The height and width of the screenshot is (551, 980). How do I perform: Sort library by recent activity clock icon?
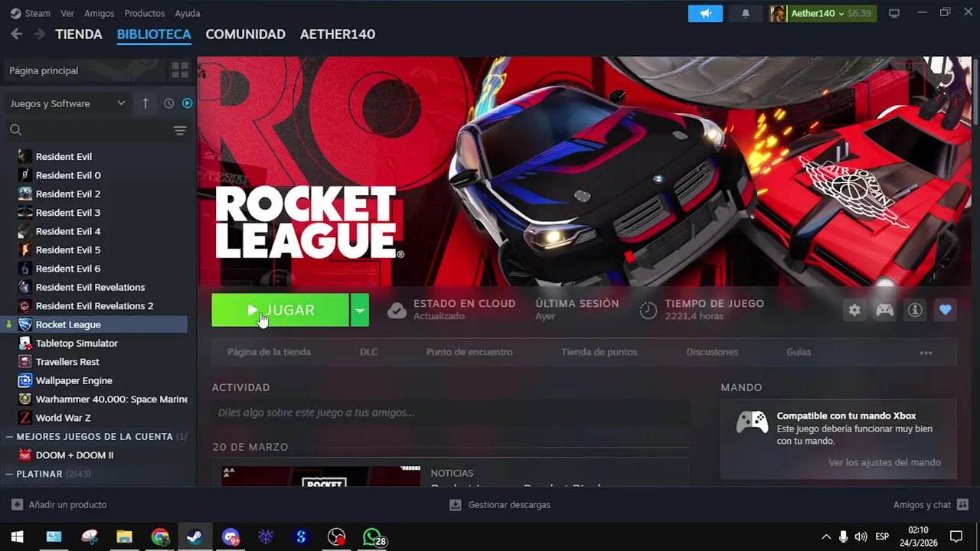tap(168, 103)
